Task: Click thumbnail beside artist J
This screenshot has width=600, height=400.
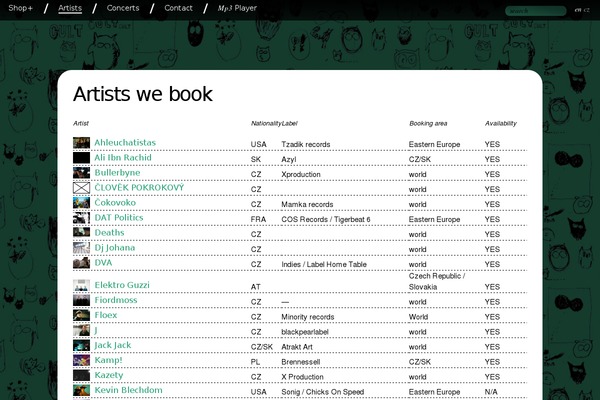Action: (82, 330)
